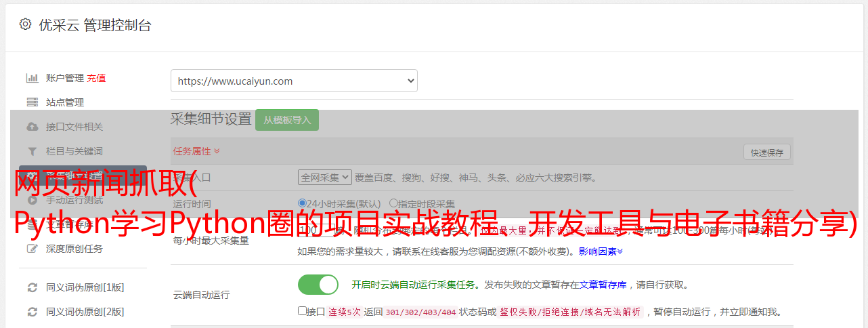Click the filter funnel icon for 栏目与关键词
This screenshot has height=328, width=868.
32,151
